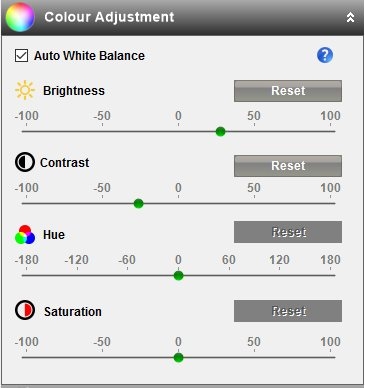Reset the Contrast value

[x=288, y=166]
